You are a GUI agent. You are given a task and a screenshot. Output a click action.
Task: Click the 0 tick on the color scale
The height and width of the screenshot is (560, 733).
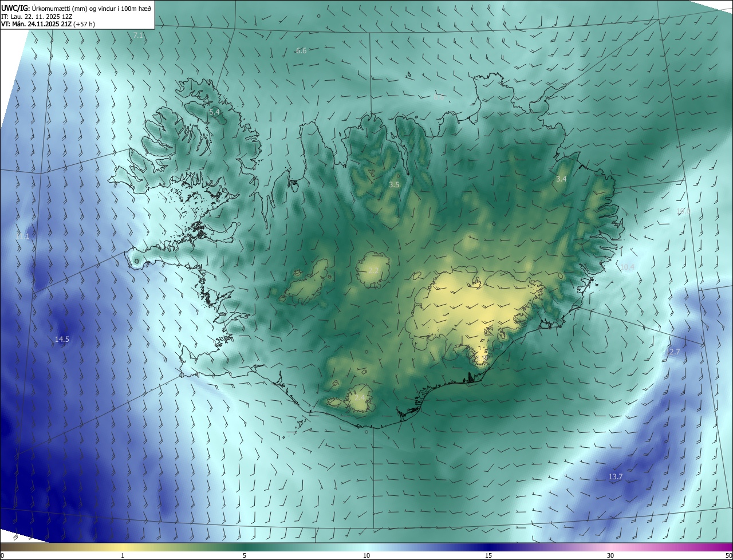(x=2, y=555)
